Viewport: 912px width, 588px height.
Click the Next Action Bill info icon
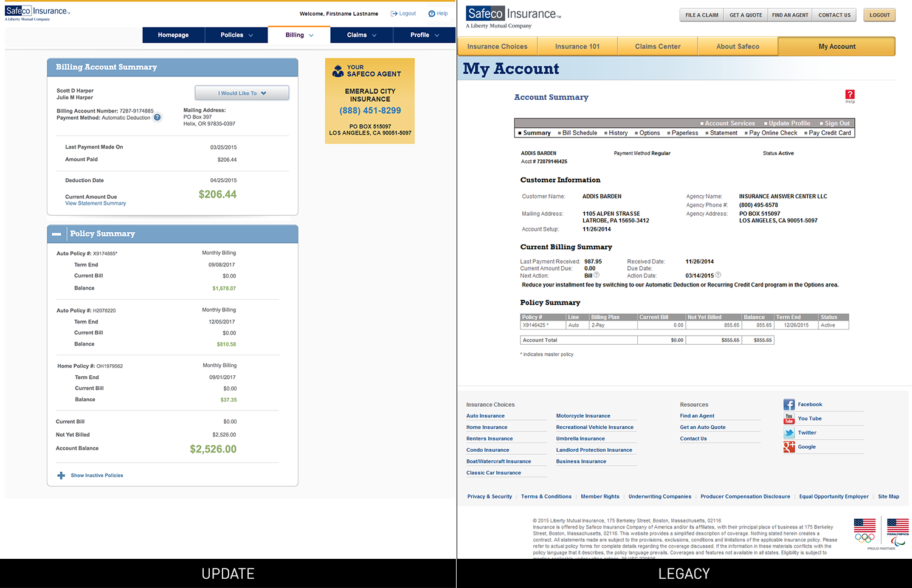pos(596,275)
